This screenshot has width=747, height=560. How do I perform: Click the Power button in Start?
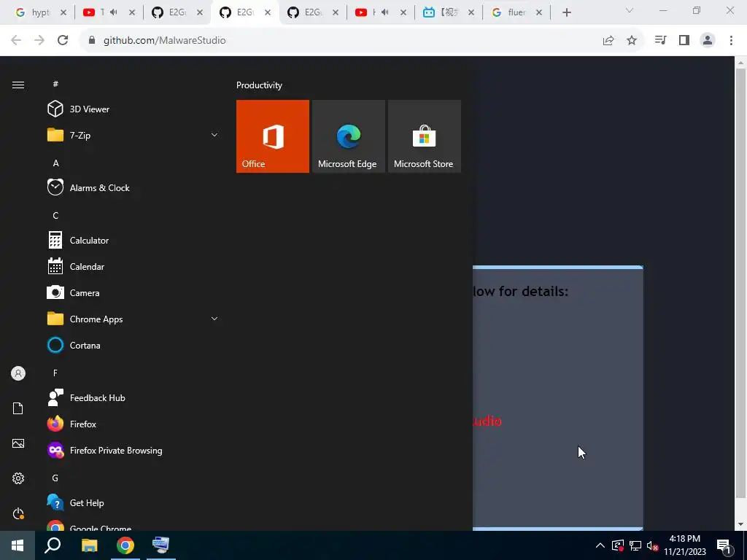[18, 513]
